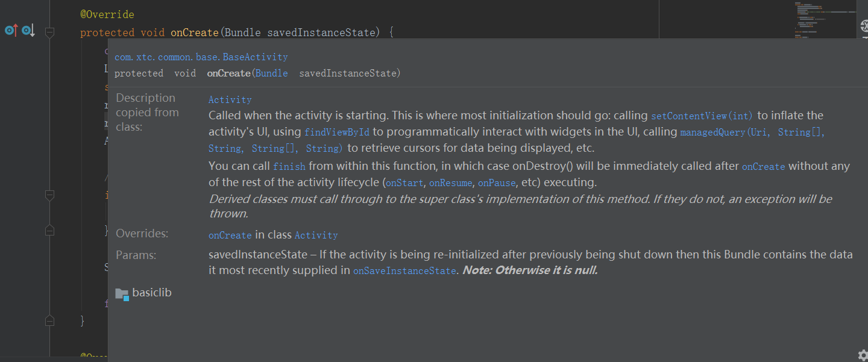Open the onResume lifecycle link

pyautogui.click(x=451, y=183)
